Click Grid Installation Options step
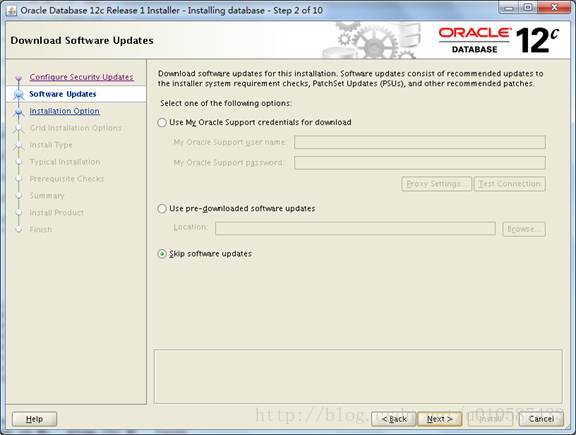Viewport: 576px width, 435px height. tap(75, 128)
